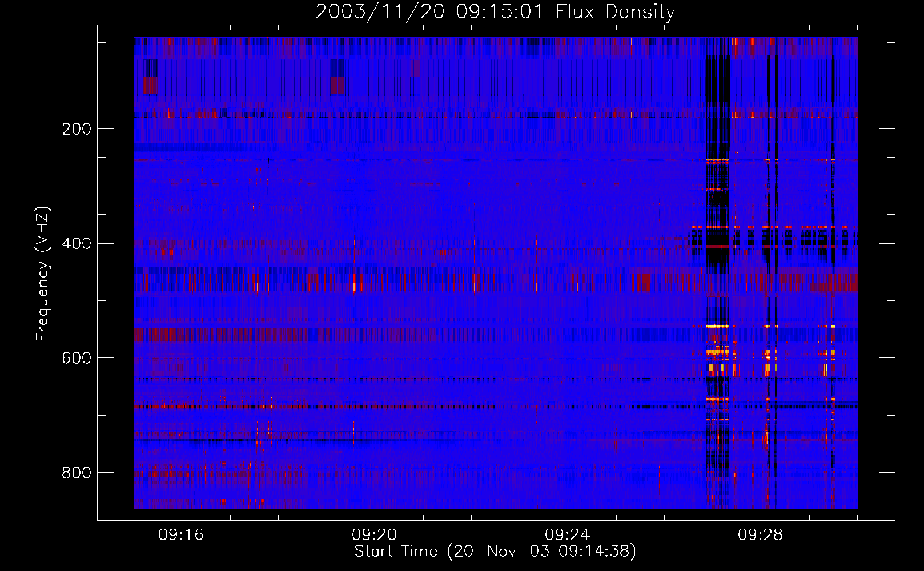
Task: Select the "Frequency (MHZ)" axis label
Action: coord(43,274)
